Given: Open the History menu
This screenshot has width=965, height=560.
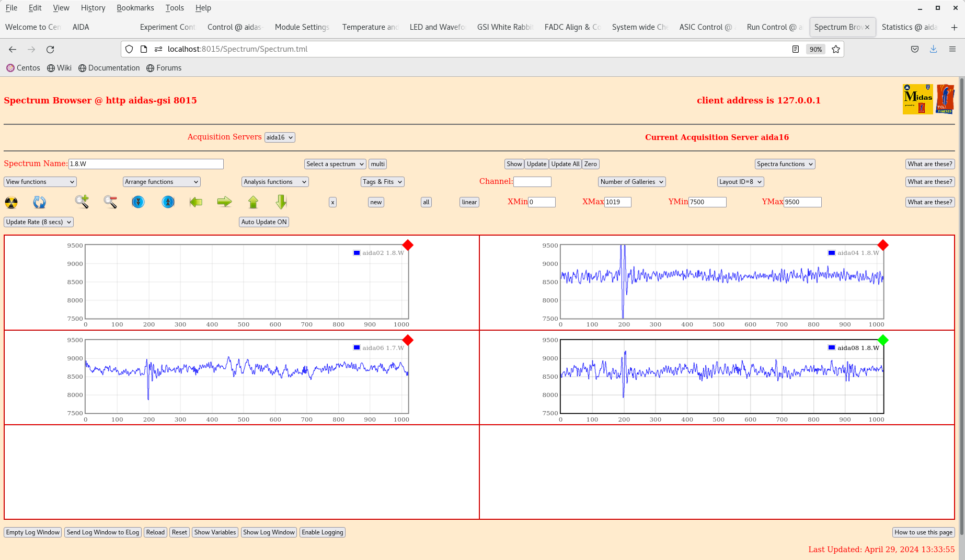Looking at the screenshot, I should point(93,8).
